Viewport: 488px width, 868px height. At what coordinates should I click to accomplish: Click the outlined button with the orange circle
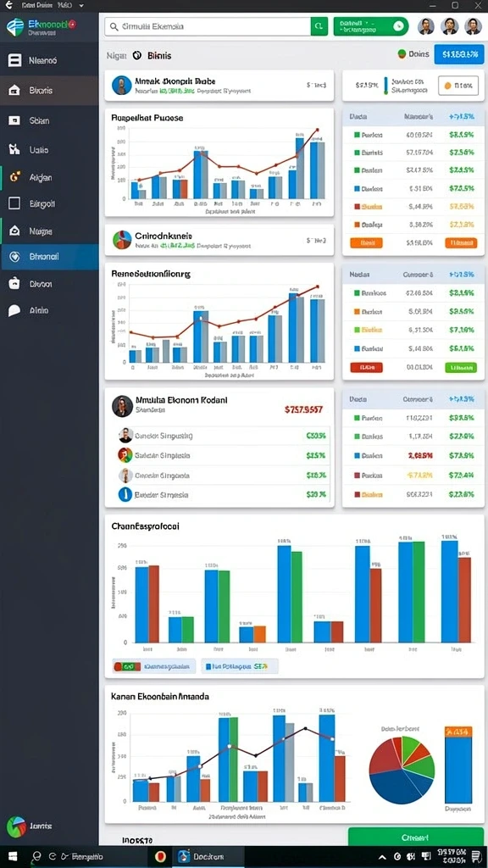click(458, 86)
